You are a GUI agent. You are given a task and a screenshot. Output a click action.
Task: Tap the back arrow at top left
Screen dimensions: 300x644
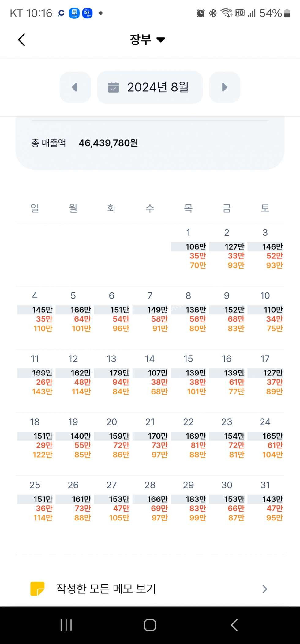coord(21,40)
